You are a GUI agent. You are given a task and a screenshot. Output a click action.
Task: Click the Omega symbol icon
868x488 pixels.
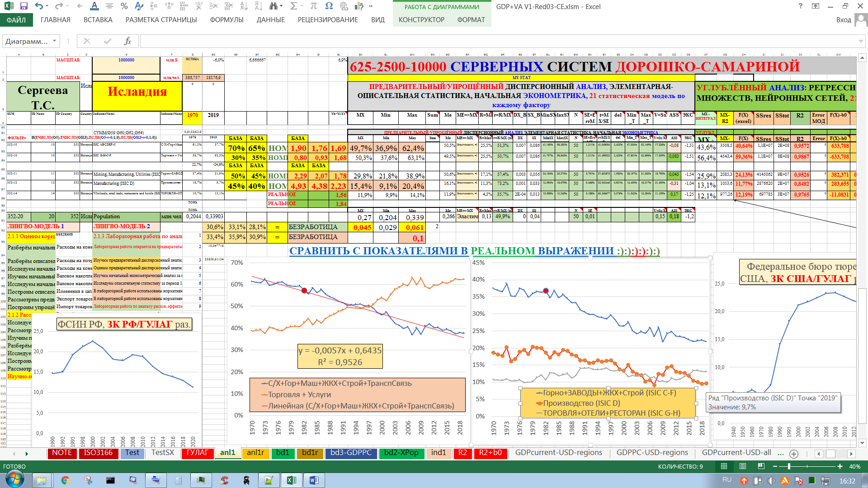pyautogui.click(x=329, y=6)
